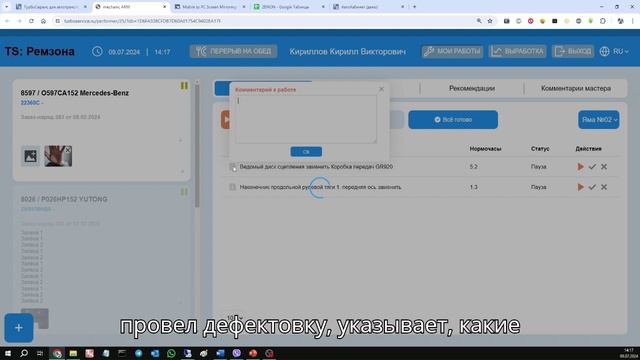Click the add-image placeholder icon

[31, 156]
